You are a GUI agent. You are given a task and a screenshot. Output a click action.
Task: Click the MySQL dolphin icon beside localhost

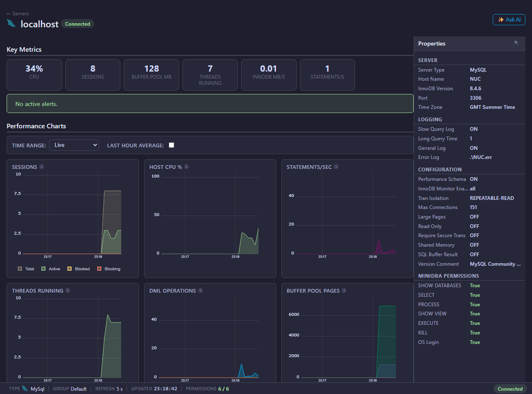tap(11, 24)
